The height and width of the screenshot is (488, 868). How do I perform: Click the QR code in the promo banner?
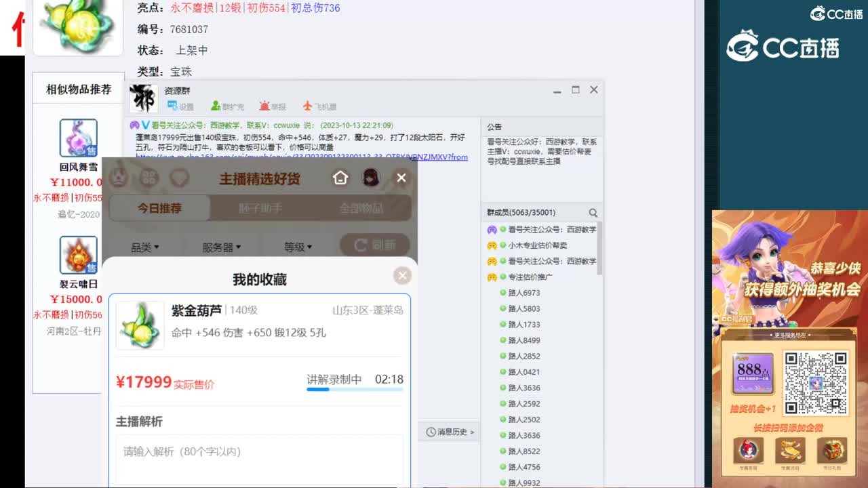pos(816,383)
